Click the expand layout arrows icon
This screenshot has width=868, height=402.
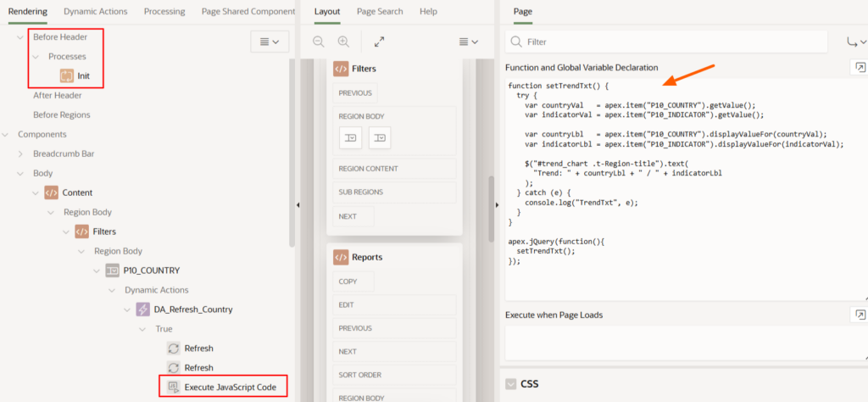(379, 42)
